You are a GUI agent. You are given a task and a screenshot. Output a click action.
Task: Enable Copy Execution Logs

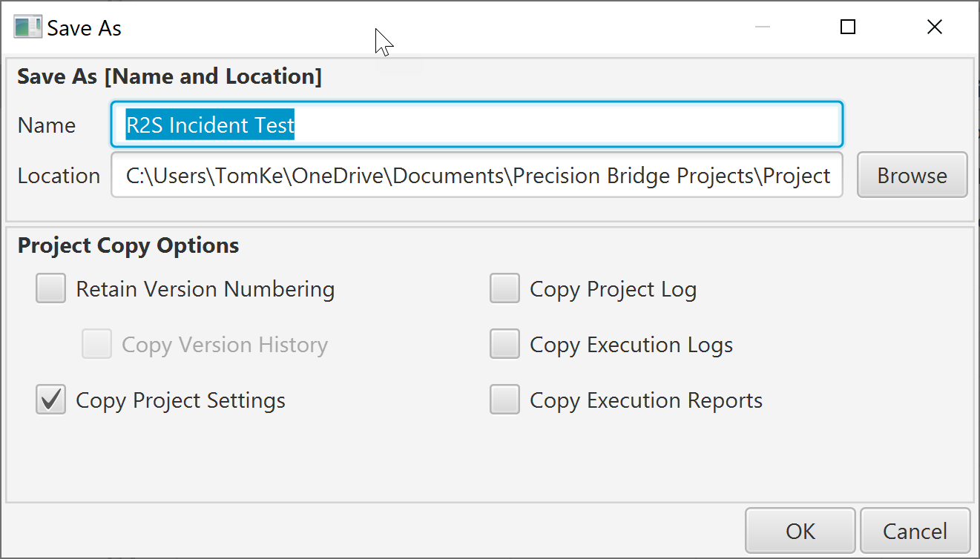click(504, 344)
